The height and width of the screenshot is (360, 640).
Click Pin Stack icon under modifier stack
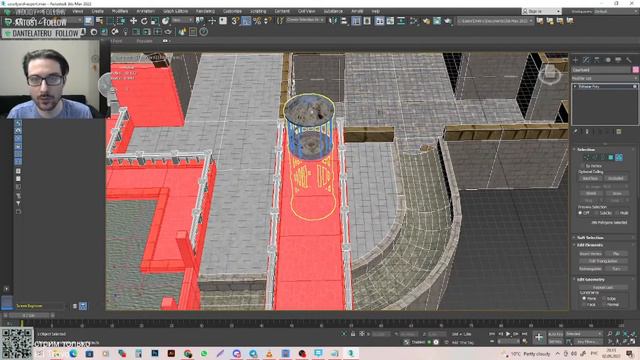(576, 131)
